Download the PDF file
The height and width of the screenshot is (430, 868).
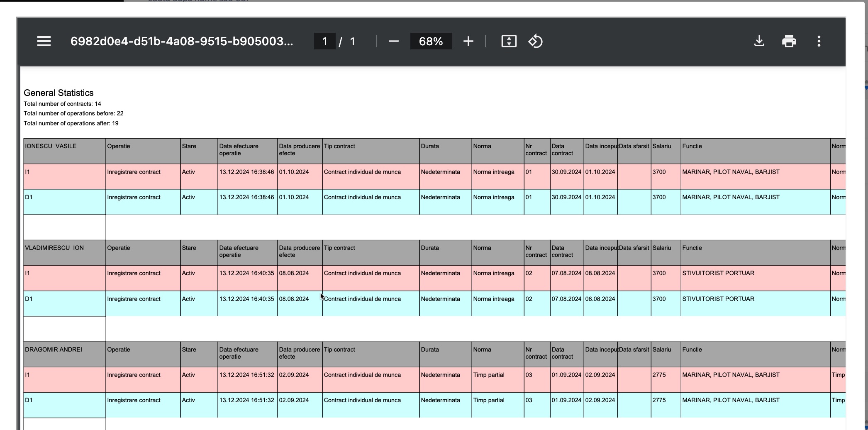[759, 41]
